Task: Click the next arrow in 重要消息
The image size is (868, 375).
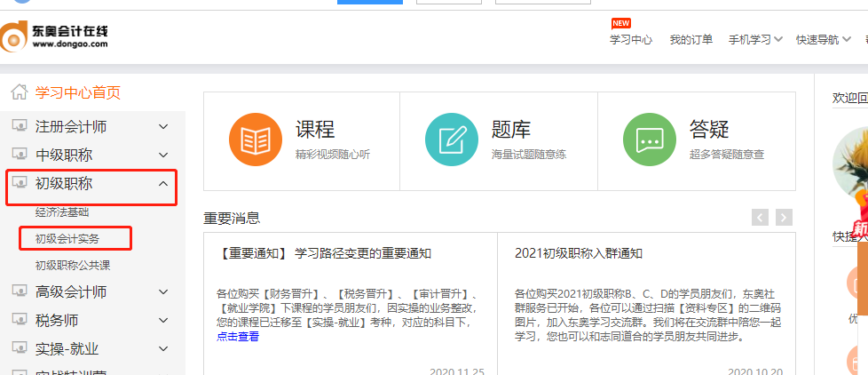Action: pos(783,218)
